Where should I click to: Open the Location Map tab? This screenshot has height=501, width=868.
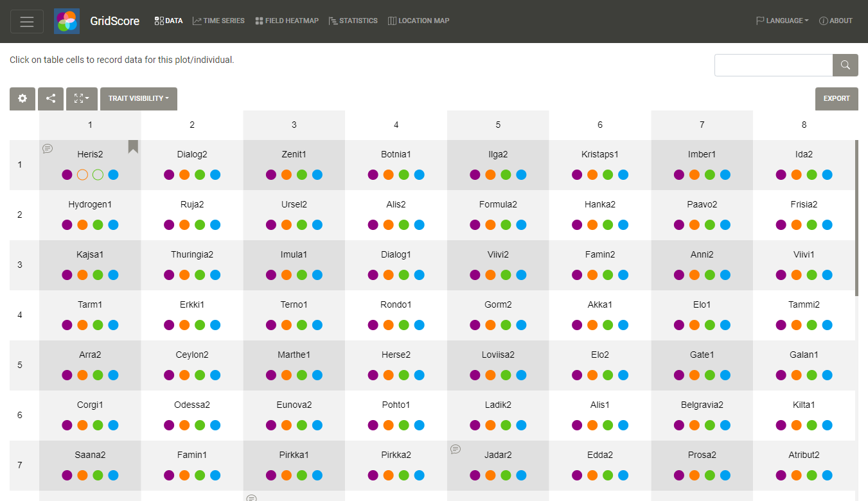pos(418,21)
